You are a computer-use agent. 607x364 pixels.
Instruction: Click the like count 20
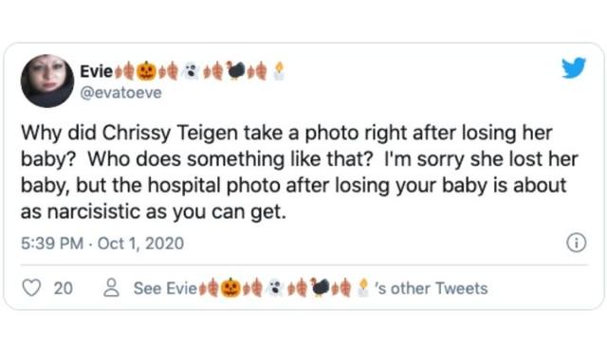pyautogui.click(x=64, y=288)
